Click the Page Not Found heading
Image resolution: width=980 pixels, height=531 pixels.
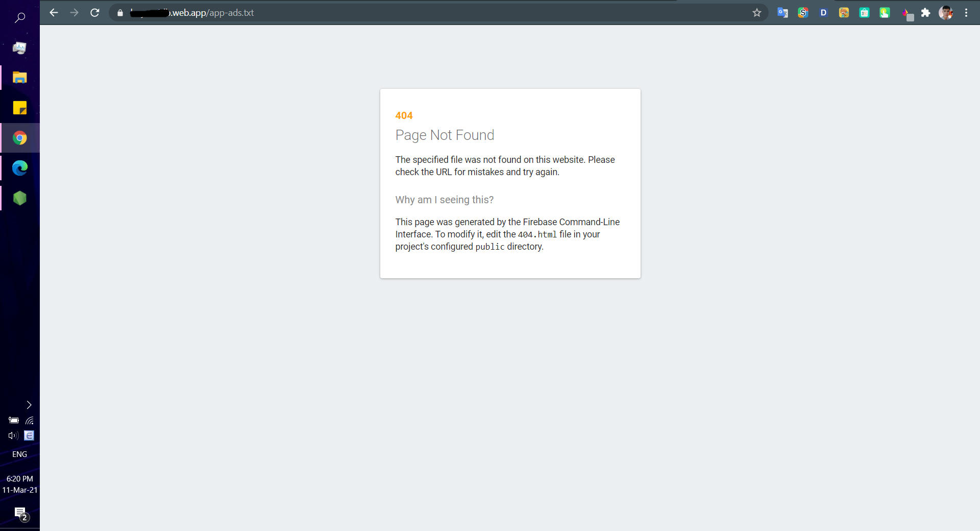[x=445, y=135]
